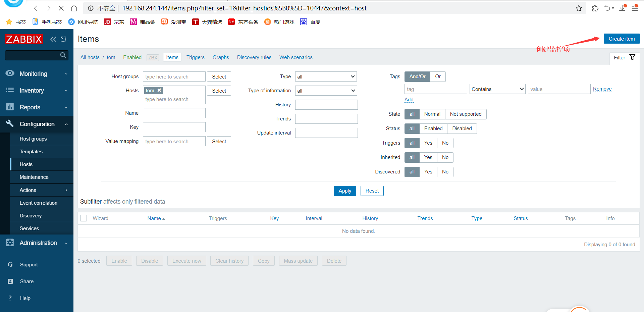
Task: Click the All hosts breadcrumb link
Action: [x=90, y=57]
